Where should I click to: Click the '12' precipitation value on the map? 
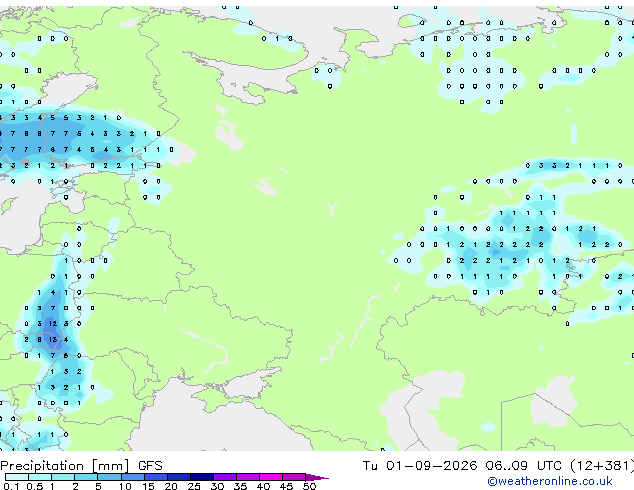[x=53, y=323]
